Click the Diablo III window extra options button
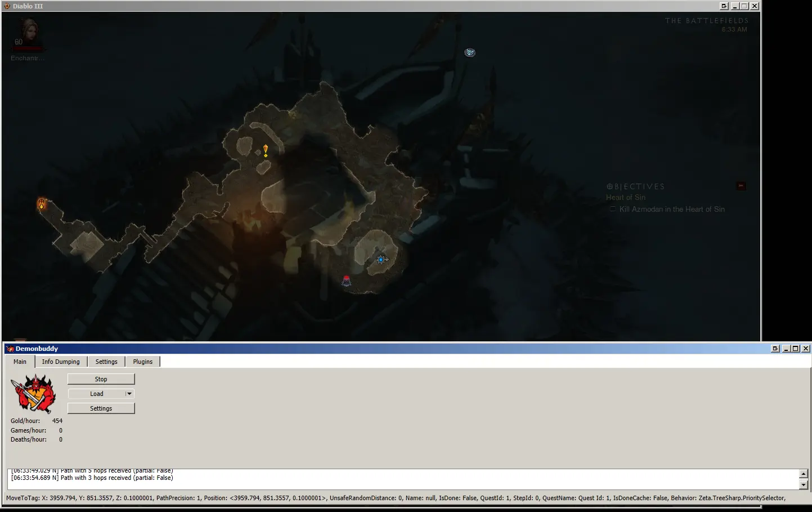The width and height of the screenshot is (812, 512). (x=724, y=6)
